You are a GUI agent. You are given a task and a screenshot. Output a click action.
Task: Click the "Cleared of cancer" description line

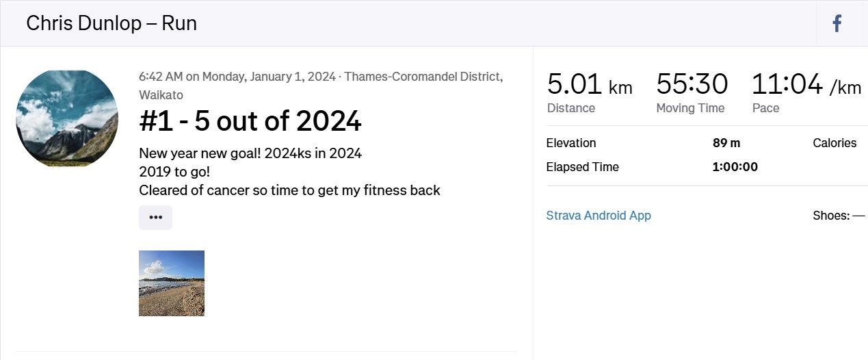pos(289,190)
